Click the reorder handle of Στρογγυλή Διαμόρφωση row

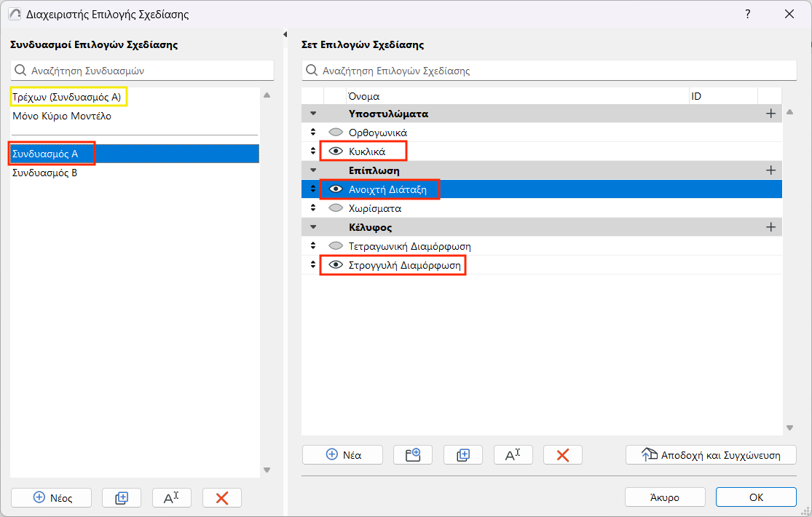click(313, 265)
